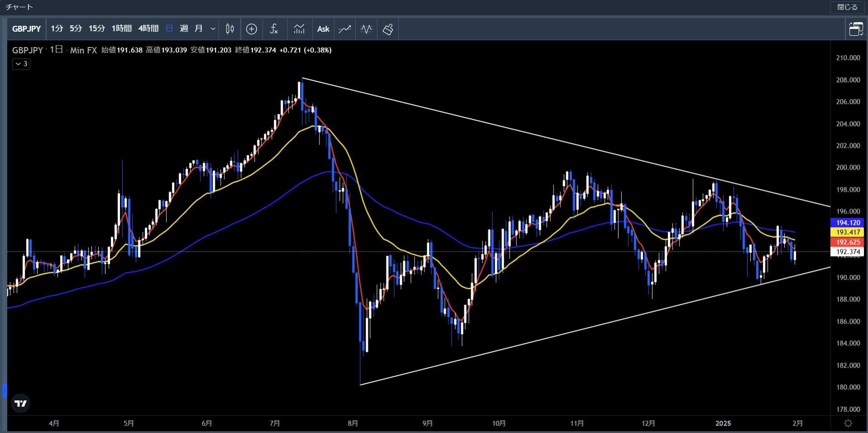
Task: Click the white 192.374 current price label
Action: point(848,252)
